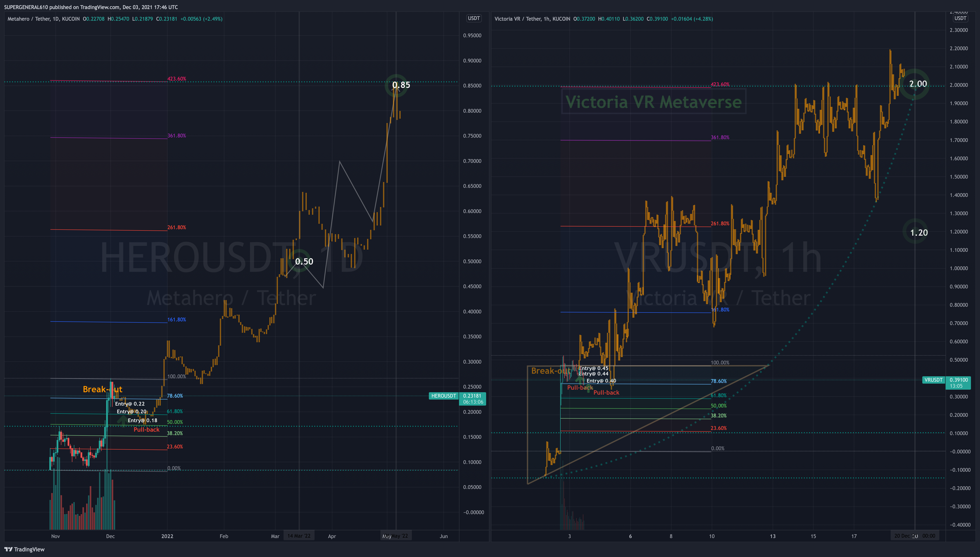Click the Entry@ 0.45 label
Image resolution: width=980 pixels, height=557 pixels.
pyautogui.click(x=593, y=368)
